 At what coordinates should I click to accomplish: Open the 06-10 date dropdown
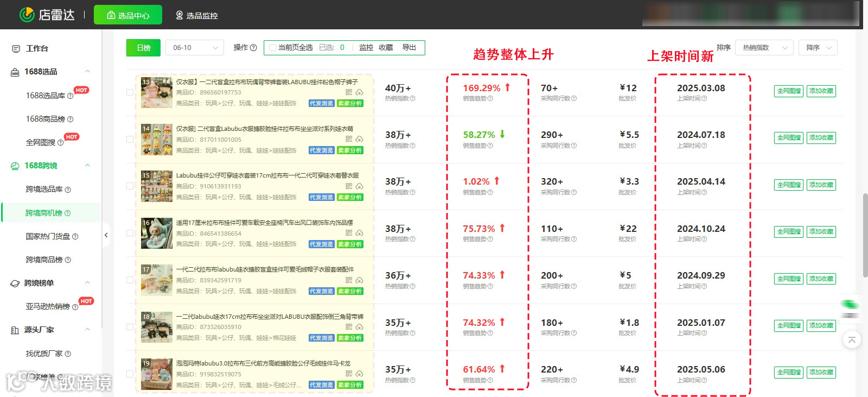195,48
